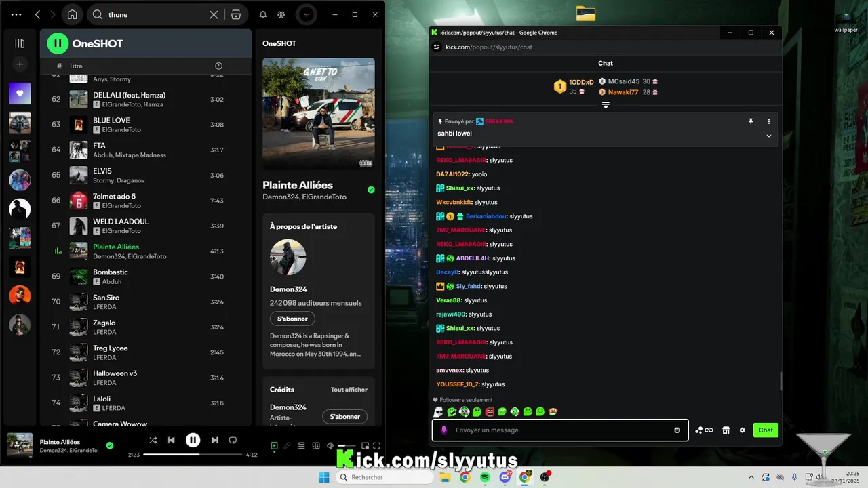The height and width of the screenshot is (488, 868).
Task: Open Spotify miniplayer
Action: pos(366,445)
